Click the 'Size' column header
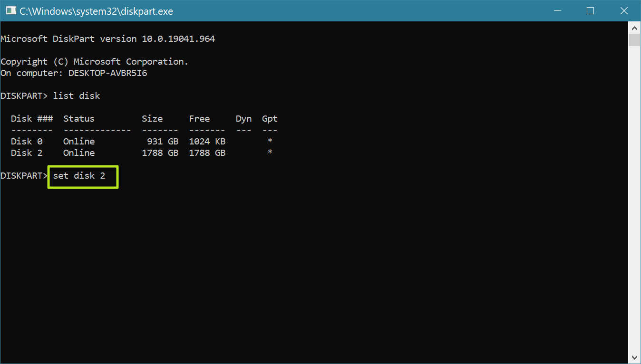Screen dimensions: 641x364 pos(152,119)
